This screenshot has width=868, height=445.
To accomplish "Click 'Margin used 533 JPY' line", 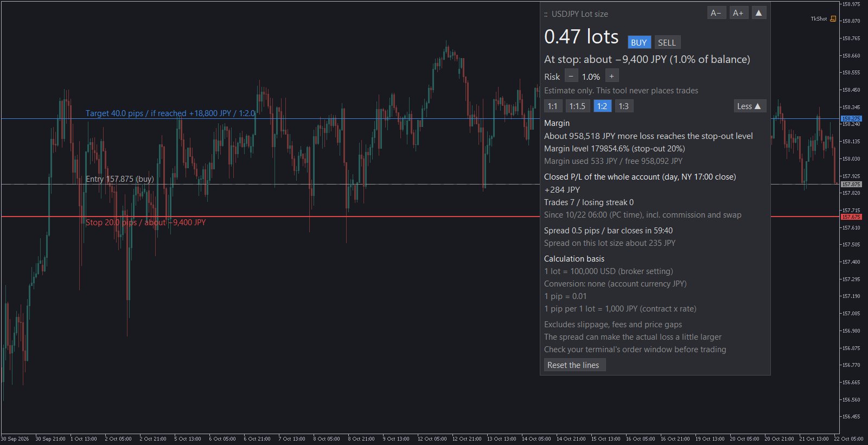I will point(614,161).
